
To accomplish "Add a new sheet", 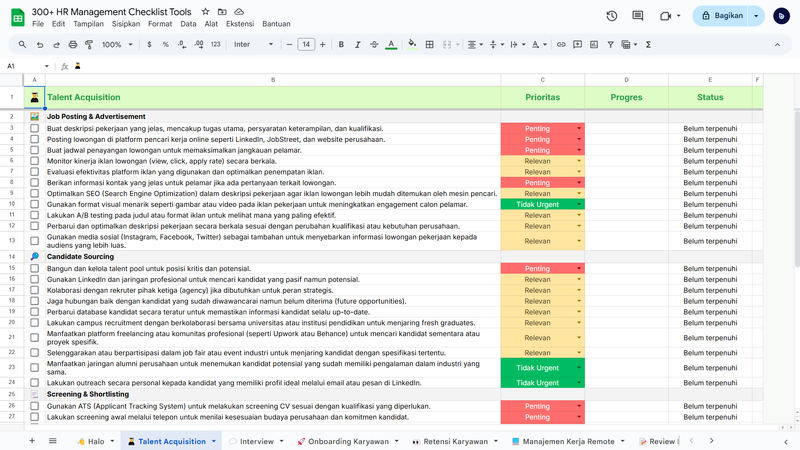I will click(32, 441).
